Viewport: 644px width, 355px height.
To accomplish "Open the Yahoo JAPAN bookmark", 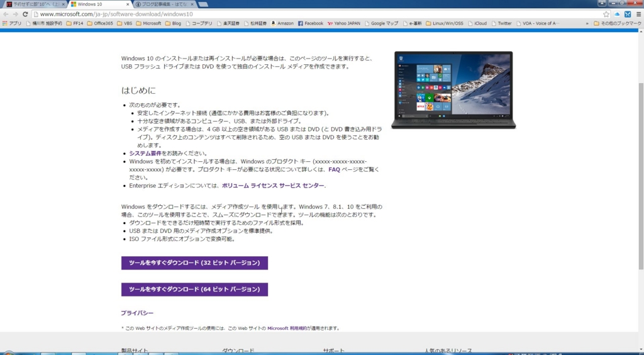I will point(344,23).
